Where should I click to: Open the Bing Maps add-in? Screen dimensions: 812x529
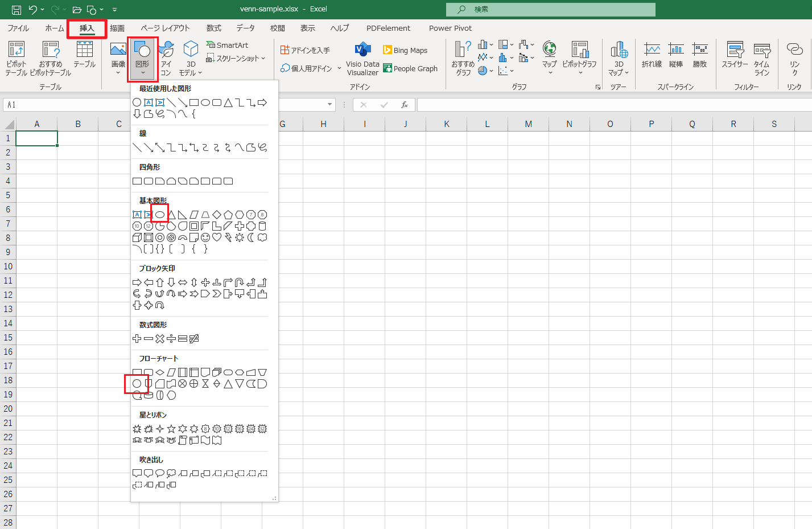[405, 50]
